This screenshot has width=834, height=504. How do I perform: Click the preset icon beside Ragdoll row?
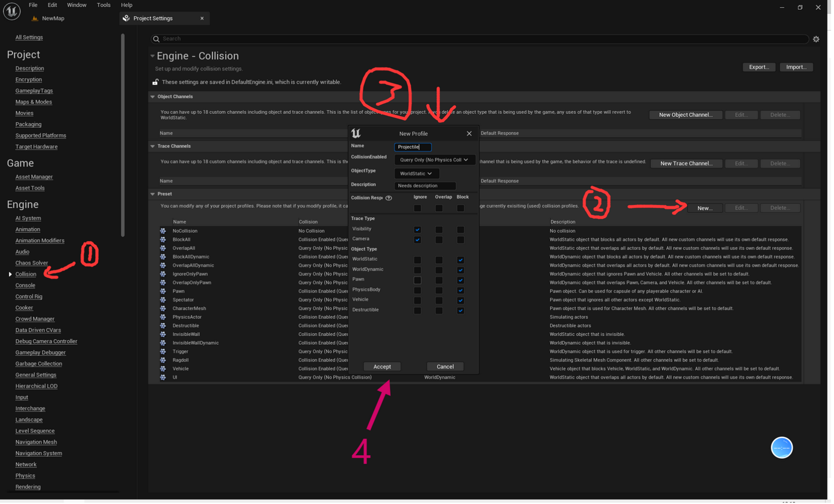163,360
